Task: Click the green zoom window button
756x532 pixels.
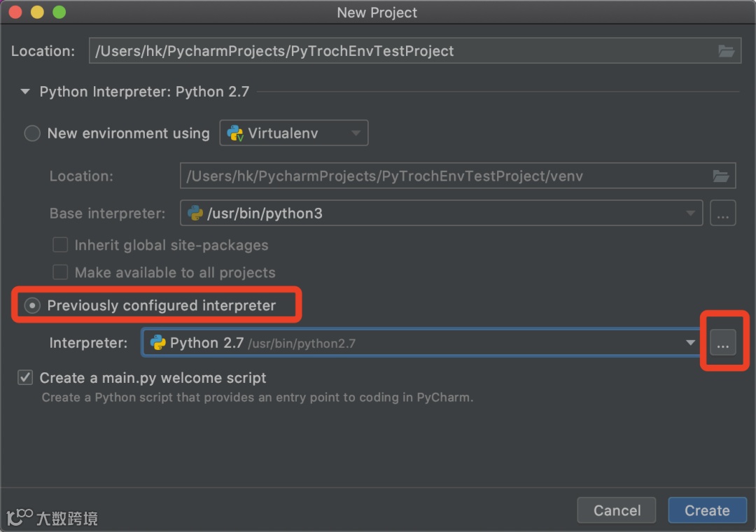Action: [x=59, y=12]
